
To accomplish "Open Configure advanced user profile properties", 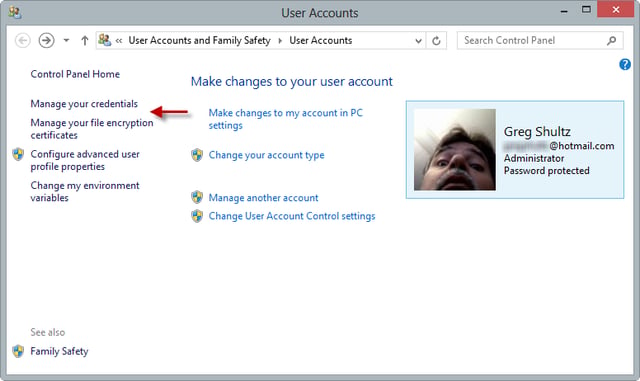I will tap(85, 160).
